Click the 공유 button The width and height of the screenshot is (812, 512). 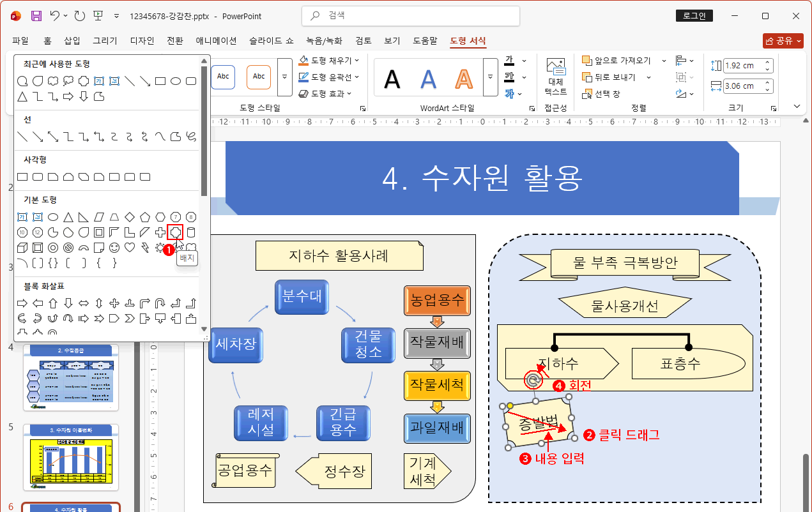coord(782,40)
